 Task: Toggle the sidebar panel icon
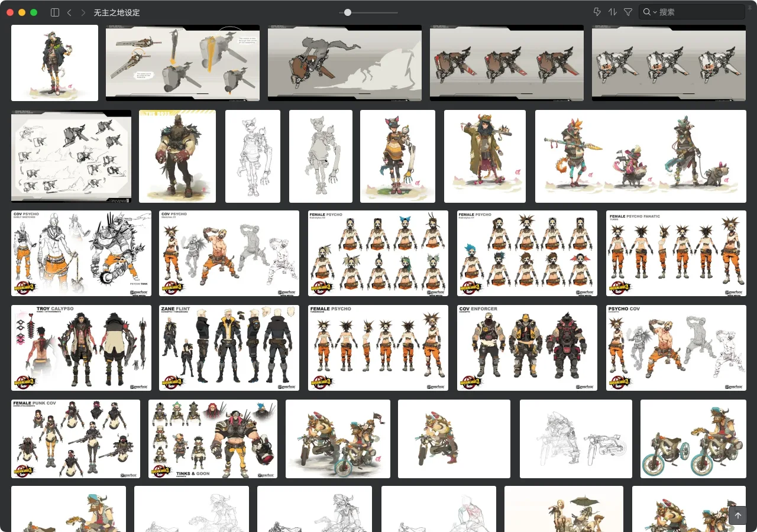click(55, 12)
